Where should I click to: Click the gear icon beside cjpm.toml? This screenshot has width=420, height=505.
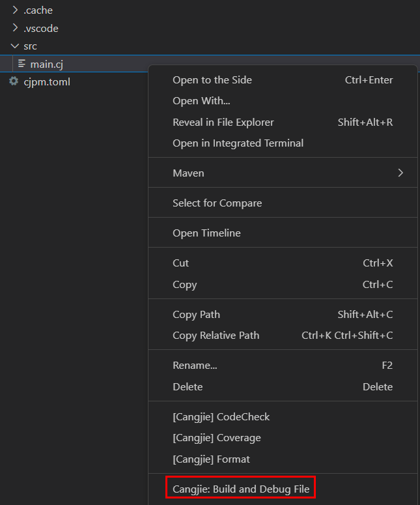tap(14, 81)
